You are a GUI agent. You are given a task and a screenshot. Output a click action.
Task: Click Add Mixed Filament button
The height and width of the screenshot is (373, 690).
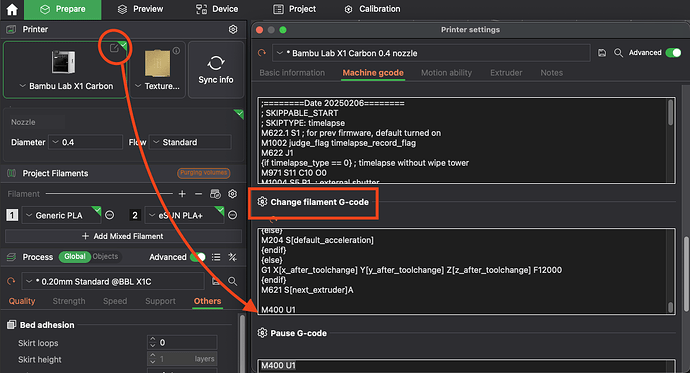123,236
